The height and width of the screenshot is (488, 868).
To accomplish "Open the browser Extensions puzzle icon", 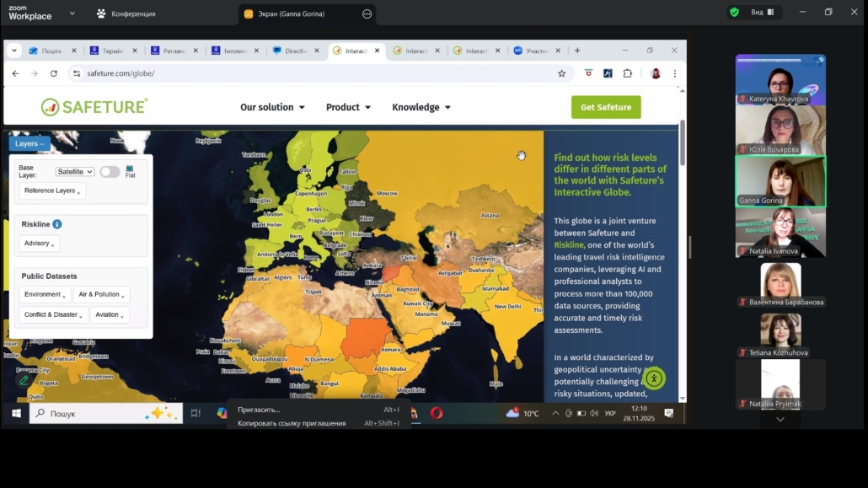I will point(628,73).
